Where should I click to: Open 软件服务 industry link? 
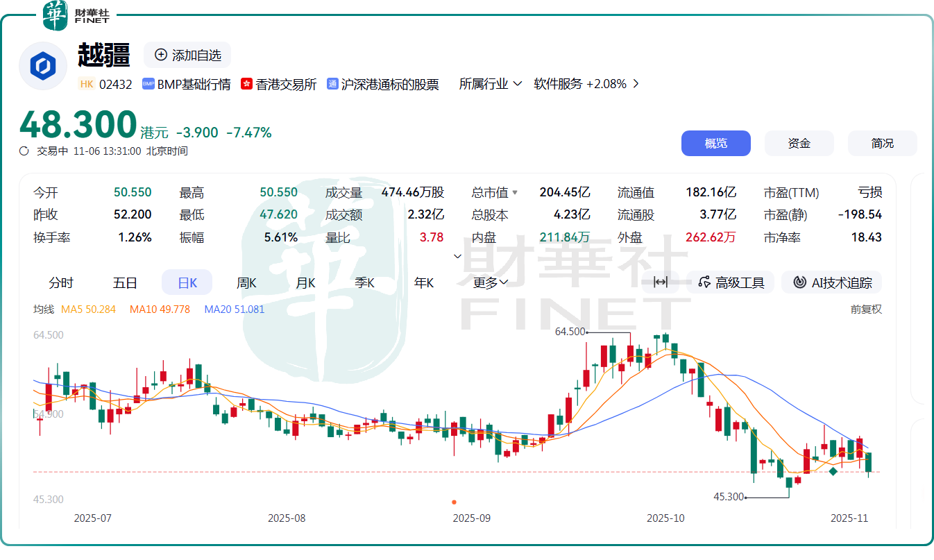point(586,84)
